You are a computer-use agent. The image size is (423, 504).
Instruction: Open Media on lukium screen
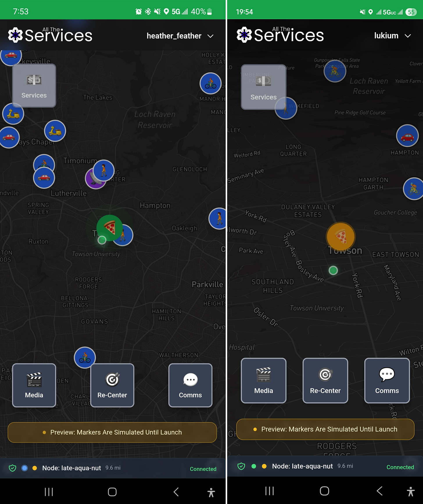264,380
